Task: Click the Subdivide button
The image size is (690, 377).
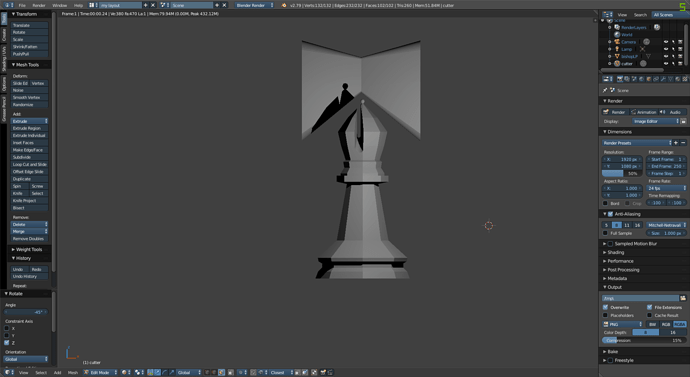Action: 29,157
